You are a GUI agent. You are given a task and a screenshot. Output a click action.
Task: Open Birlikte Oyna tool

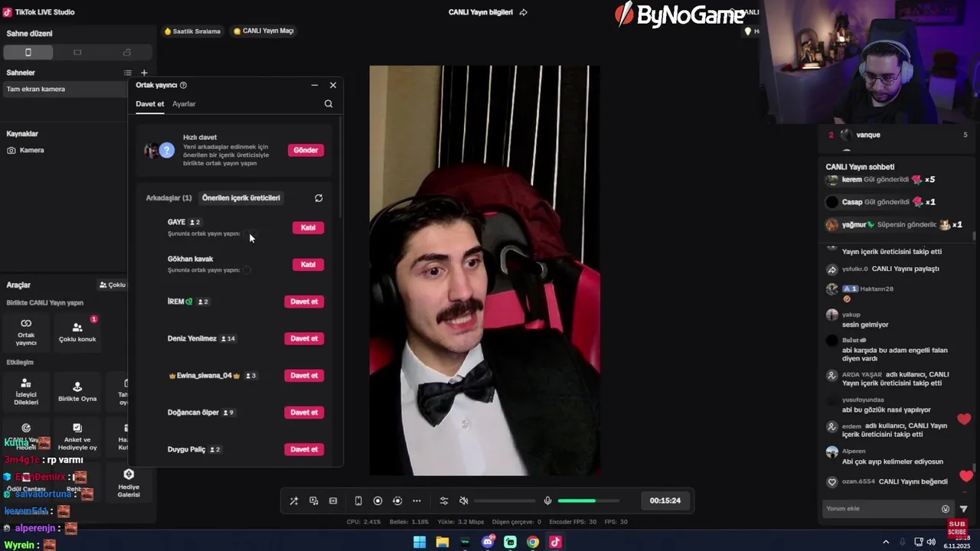(x=77, y=393)
